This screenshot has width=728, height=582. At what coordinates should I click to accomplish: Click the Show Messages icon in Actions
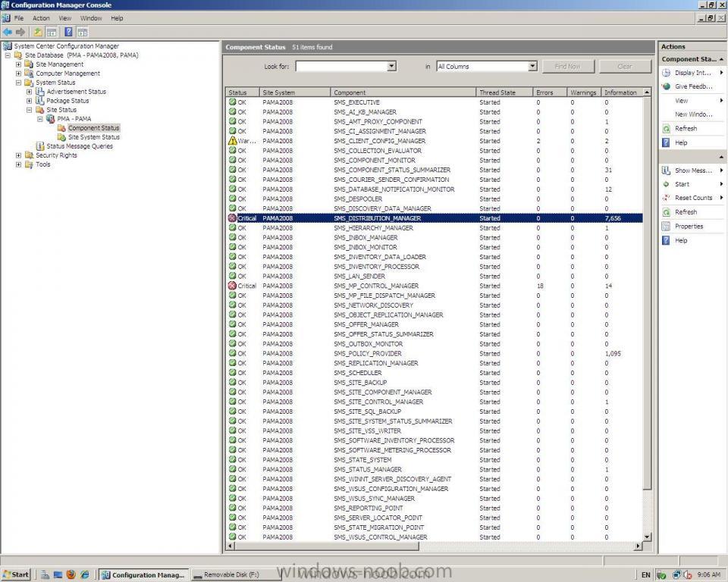click(x=667, y=171)
